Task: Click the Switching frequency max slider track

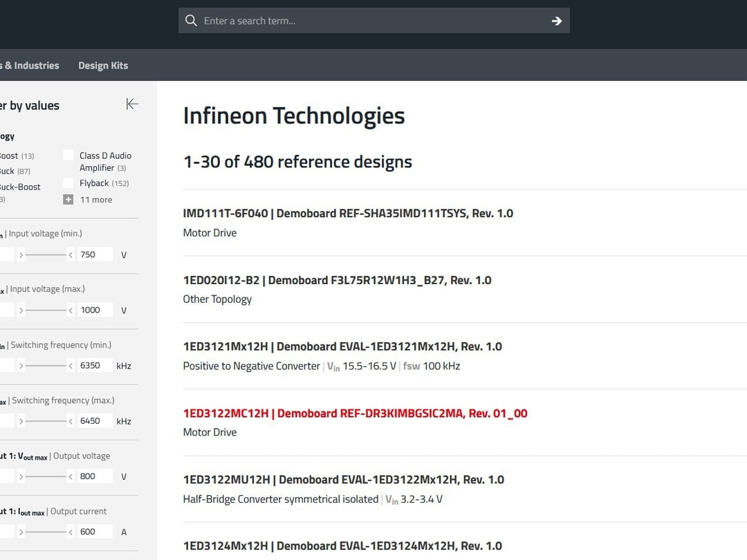Action: tap(46, 421)
